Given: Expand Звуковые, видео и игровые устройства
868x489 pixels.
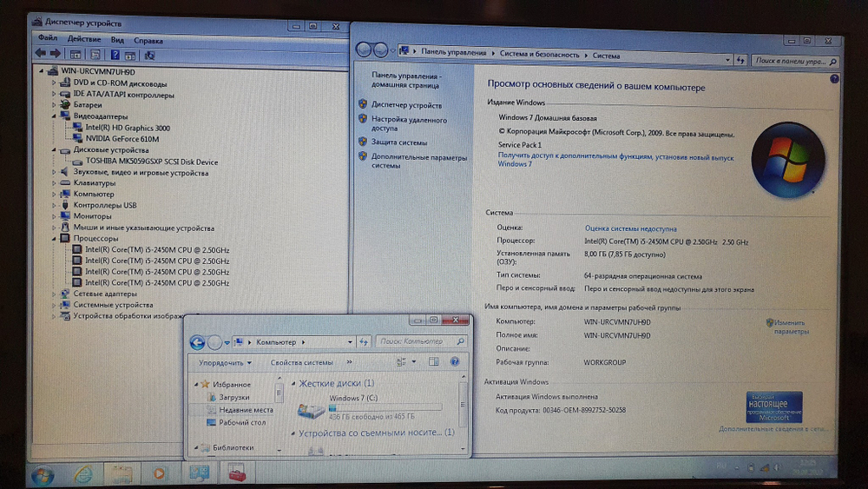Looking at the screenshot, I should [54, 172].
